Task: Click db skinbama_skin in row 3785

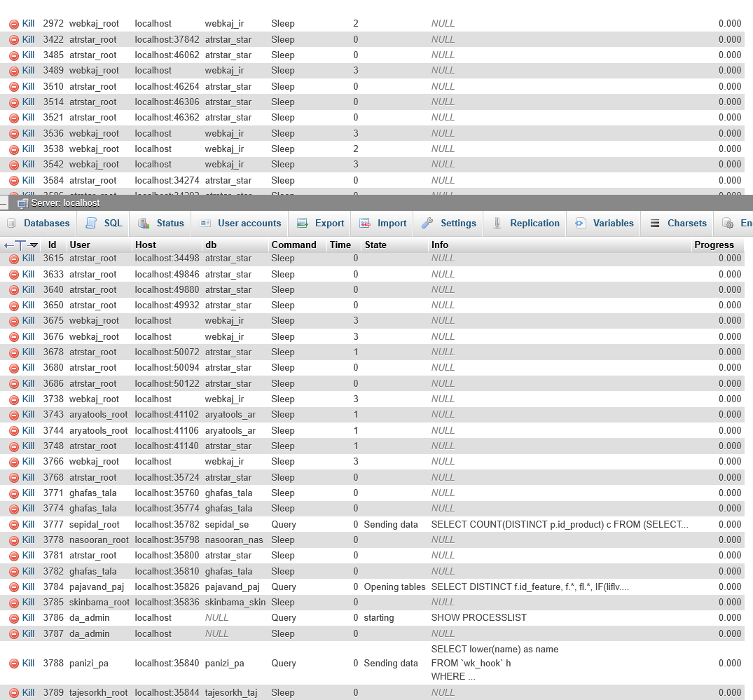Action: [x=235, y=602]
